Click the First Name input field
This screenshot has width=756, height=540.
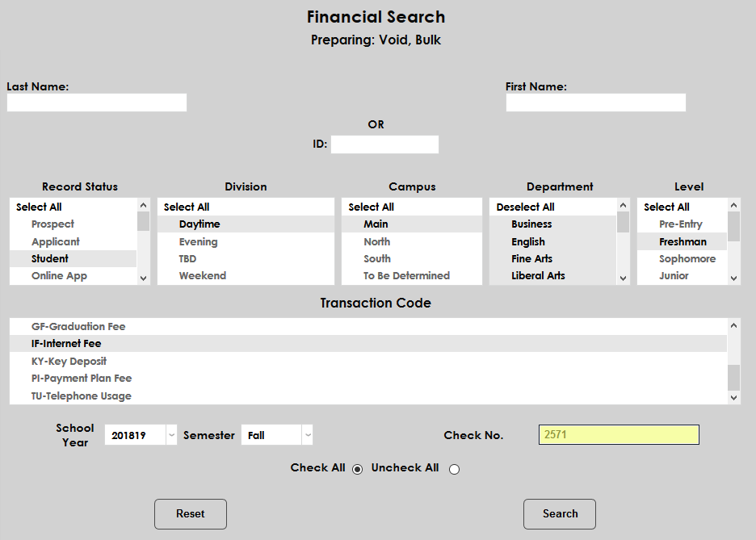tap(595, 103)
